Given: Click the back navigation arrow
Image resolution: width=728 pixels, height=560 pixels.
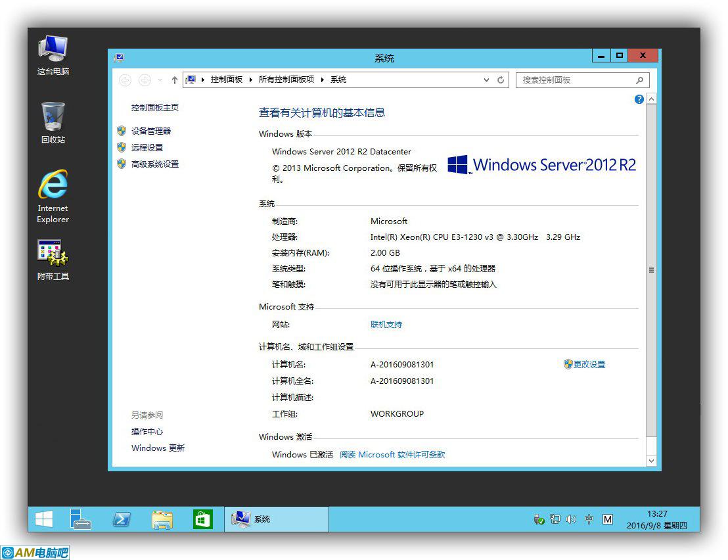Looking at the screenshot, I should 125,80.
